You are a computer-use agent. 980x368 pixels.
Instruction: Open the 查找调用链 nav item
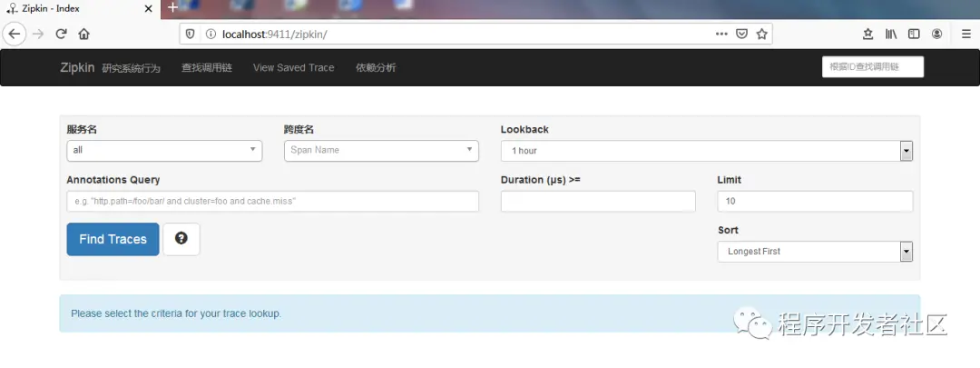tap(207, 67)
